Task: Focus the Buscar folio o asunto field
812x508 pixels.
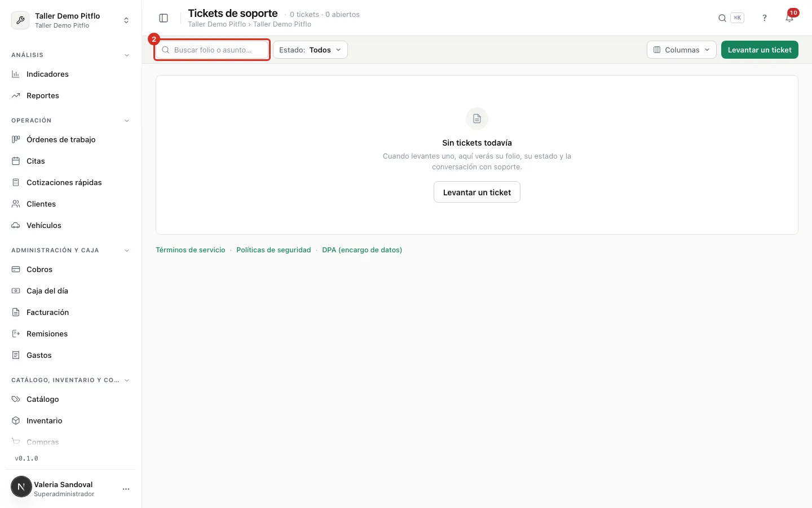Action: [212, 50]
